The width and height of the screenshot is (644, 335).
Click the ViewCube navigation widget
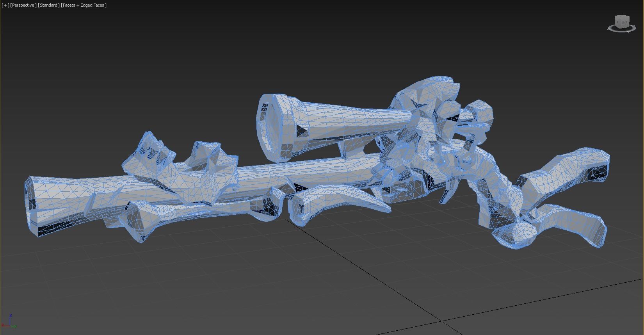tap(622, 23)
